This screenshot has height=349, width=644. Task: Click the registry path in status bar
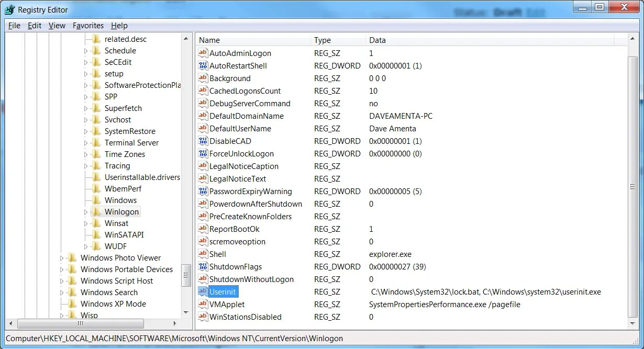[x=174, y=338]
